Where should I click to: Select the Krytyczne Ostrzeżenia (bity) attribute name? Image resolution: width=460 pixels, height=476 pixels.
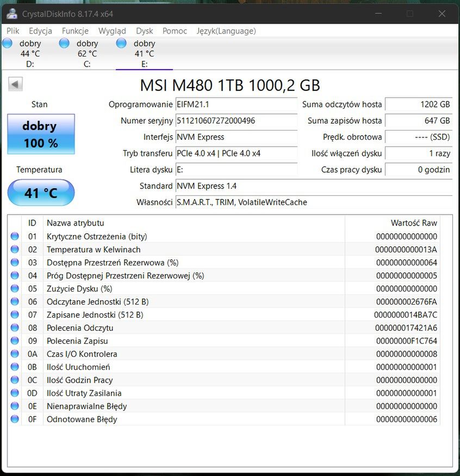(x=97, y=237)
